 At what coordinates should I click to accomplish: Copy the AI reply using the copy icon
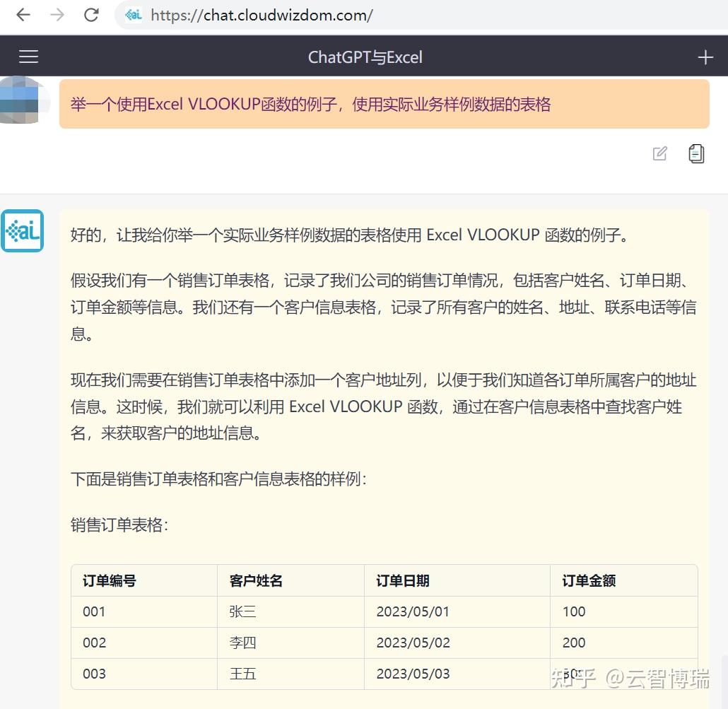[x=696, y=153]
